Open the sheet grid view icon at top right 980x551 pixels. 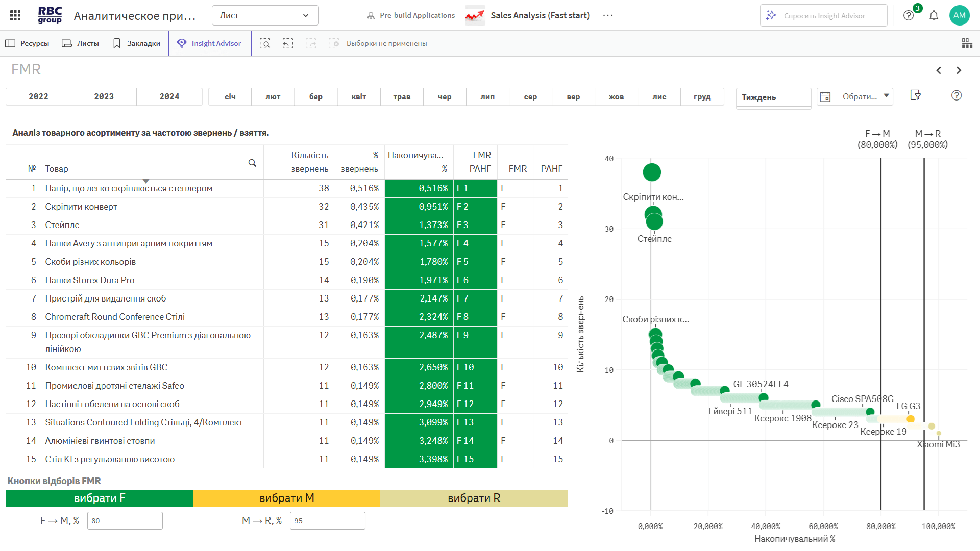[x=967, y=43]
